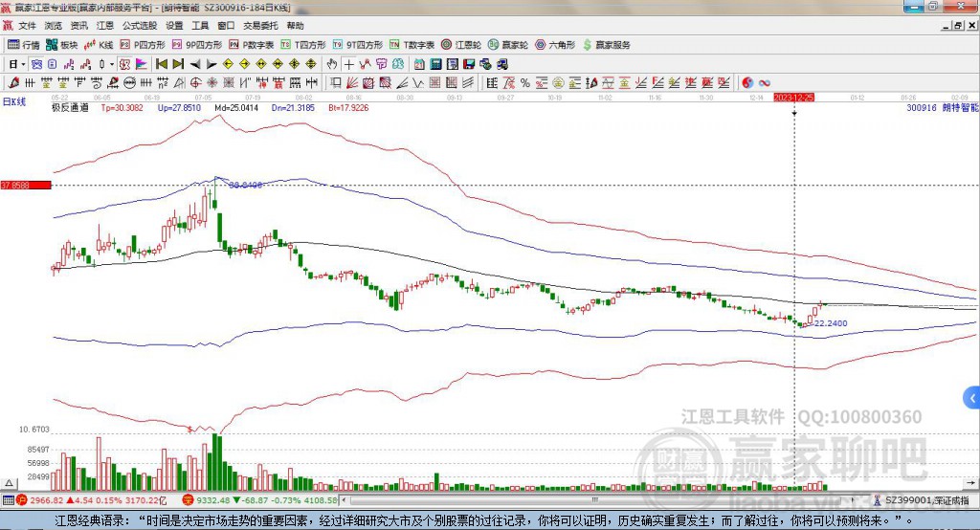Click the 9332.48 index status entry

tap(259, 500)
